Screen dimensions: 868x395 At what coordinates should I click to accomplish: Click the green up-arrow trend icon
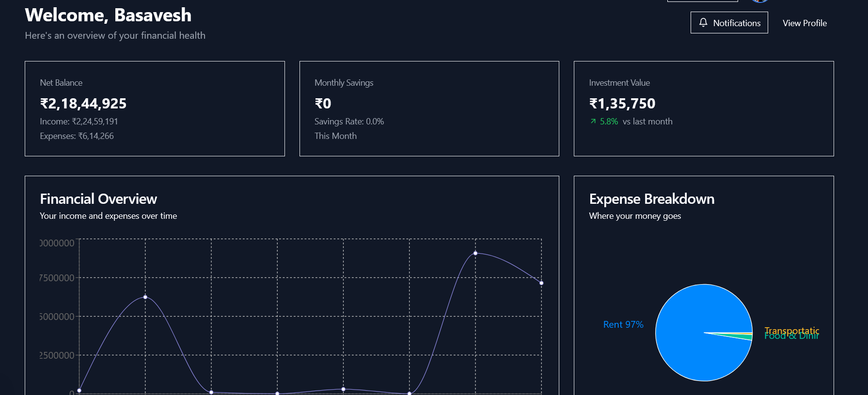coord(593,122)
